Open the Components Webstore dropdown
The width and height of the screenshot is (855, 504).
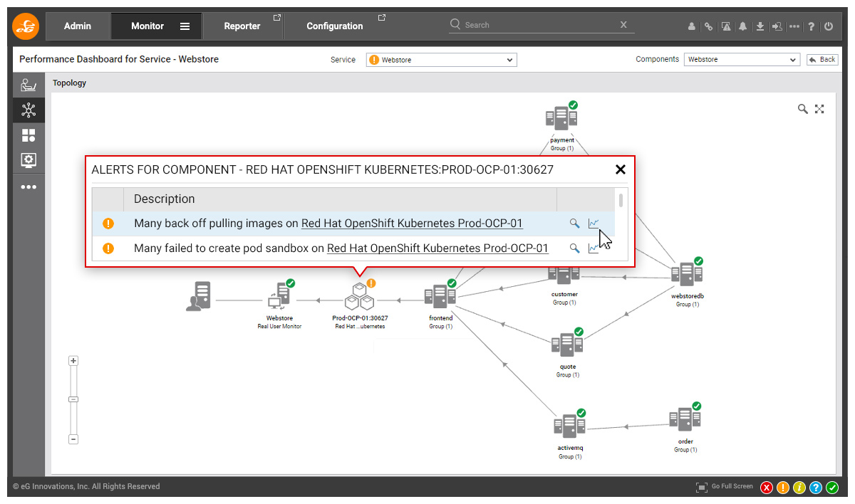[x=742, y=60]
